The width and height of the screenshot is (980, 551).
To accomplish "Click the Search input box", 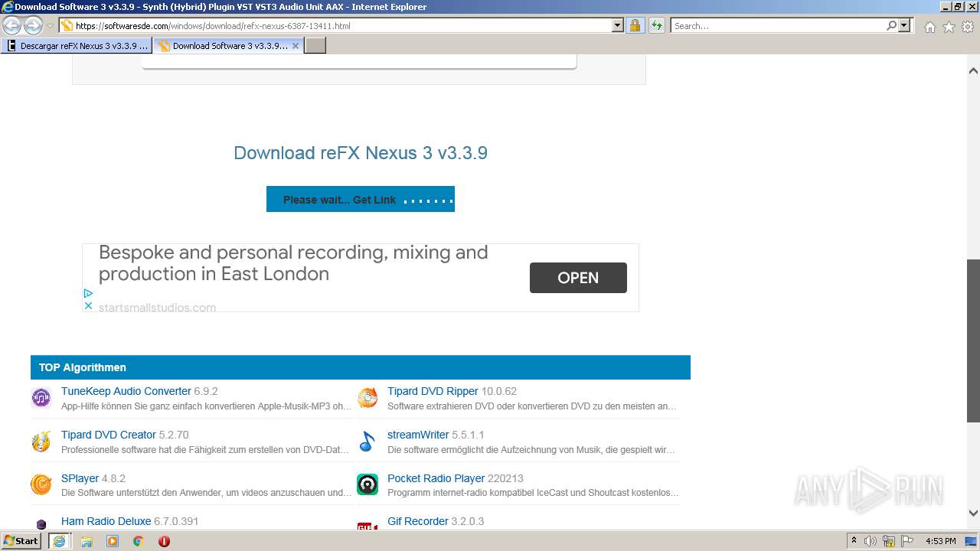I will [778, 25].
